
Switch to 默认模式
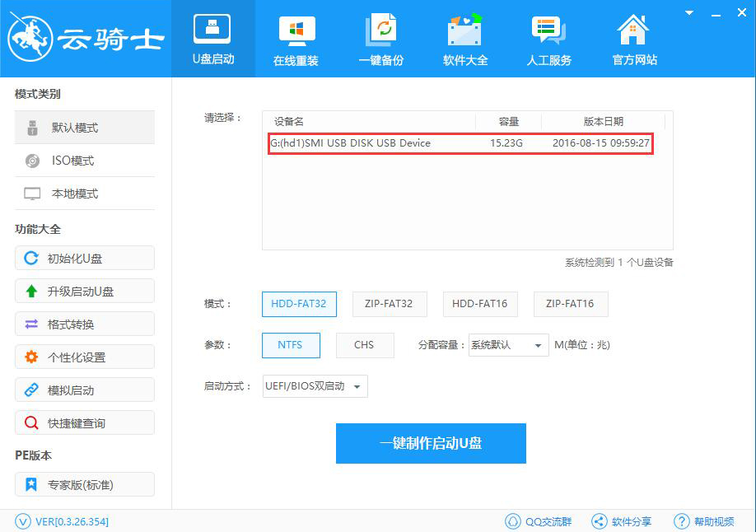pyautogui.click(x=84, y=128)
